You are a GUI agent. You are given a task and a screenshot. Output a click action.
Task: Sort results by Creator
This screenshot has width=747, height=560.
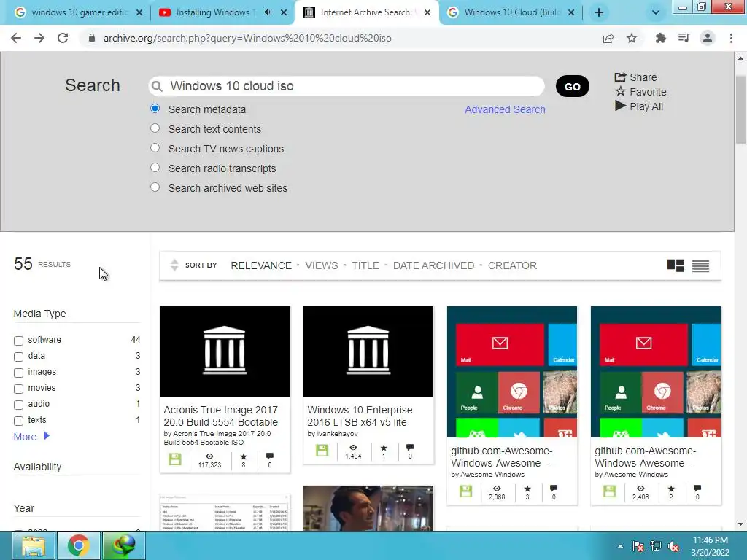click(x=512, y=265)
